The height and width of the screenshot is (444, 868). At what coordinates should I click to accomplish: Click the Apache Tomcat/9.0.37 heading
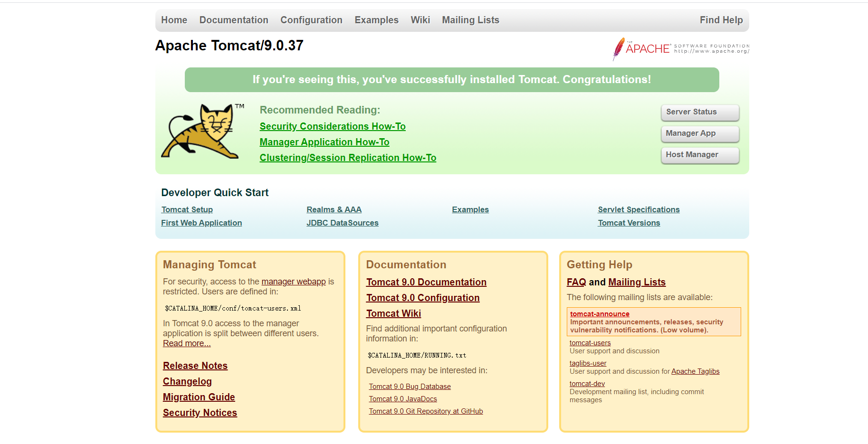pos(229,46)
